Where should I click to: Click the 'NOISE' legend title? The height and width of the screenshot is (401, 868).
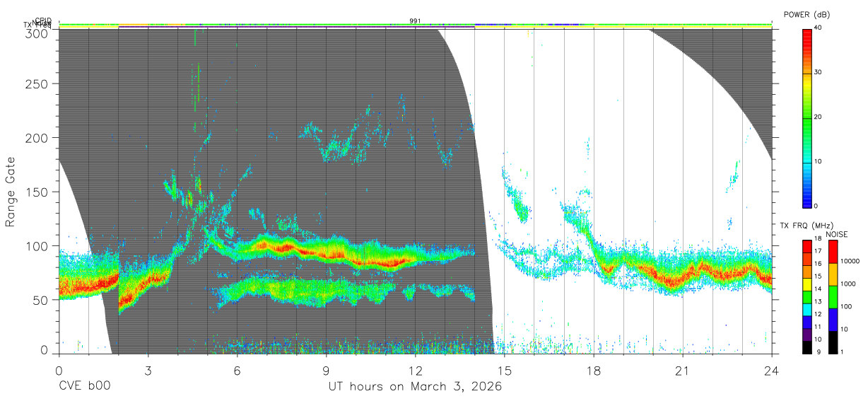[x=836, y=233]
